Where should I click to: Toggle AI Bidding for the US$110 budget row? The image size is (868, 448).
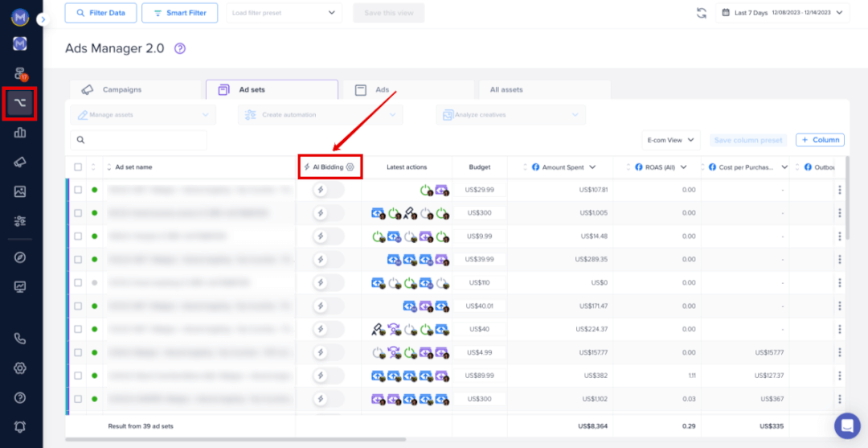coord(328,282)
